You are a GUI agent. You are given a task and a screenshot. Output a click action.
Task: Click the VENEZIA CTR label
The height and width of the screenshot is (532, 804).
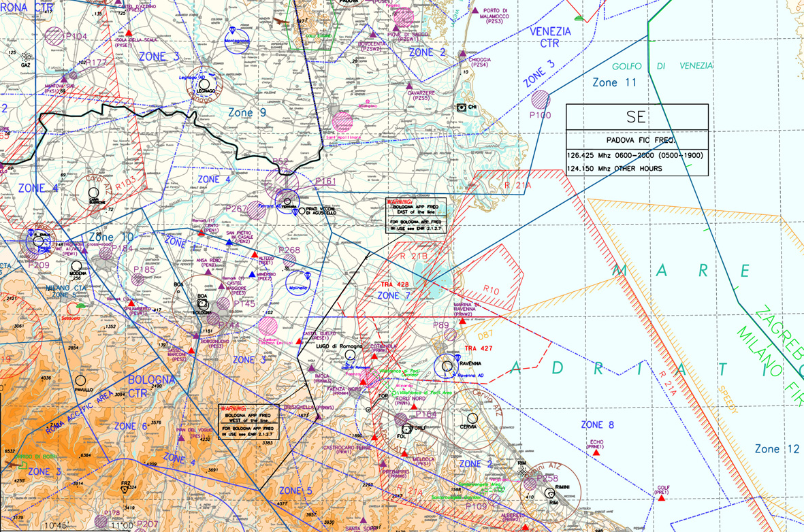pos(550,37)
